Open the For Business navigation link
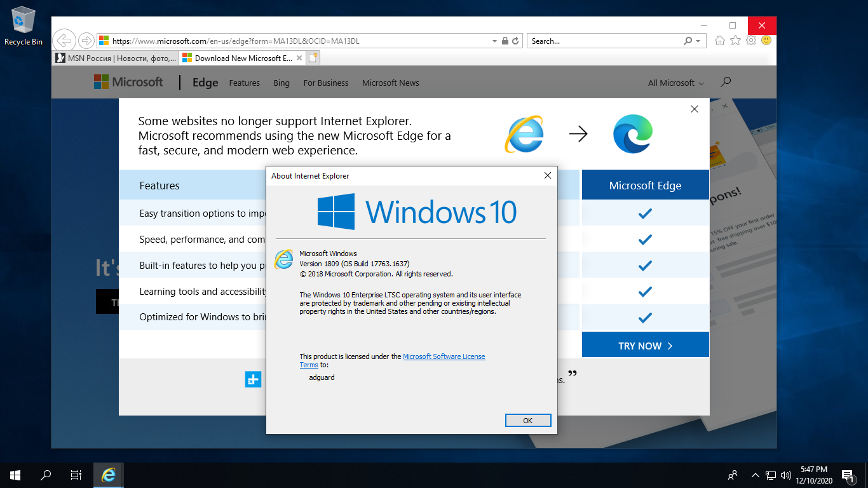The image size is (868, 488). [x=326, y=83]
